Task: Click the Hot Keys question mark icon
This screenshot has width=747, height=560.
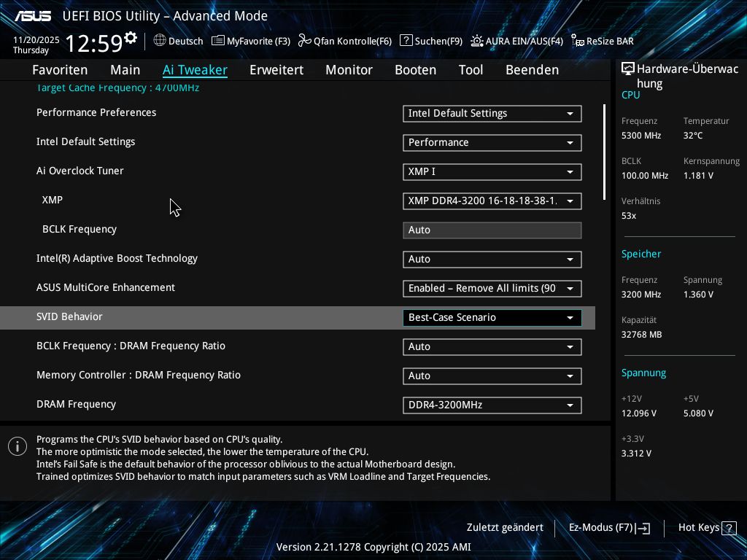Action: 729,528
